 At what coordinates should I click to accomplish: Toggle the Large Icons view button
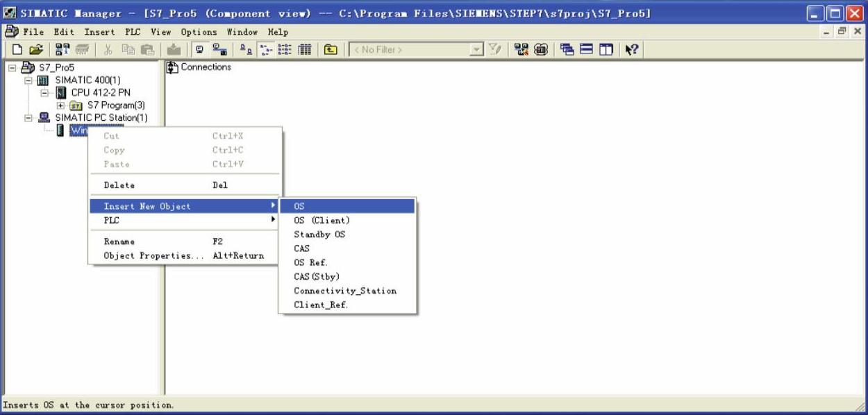click(247, 50)
